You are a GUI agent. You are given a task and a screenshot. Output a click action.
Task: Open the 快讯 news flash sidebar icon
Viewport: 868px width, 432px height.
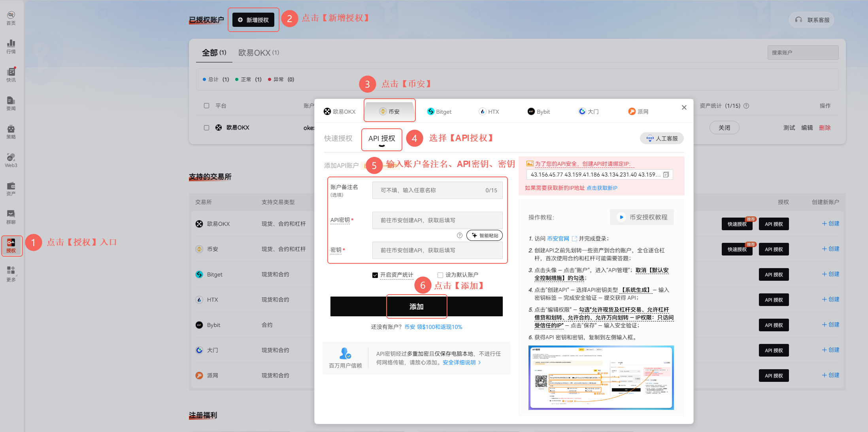[11, 75]
